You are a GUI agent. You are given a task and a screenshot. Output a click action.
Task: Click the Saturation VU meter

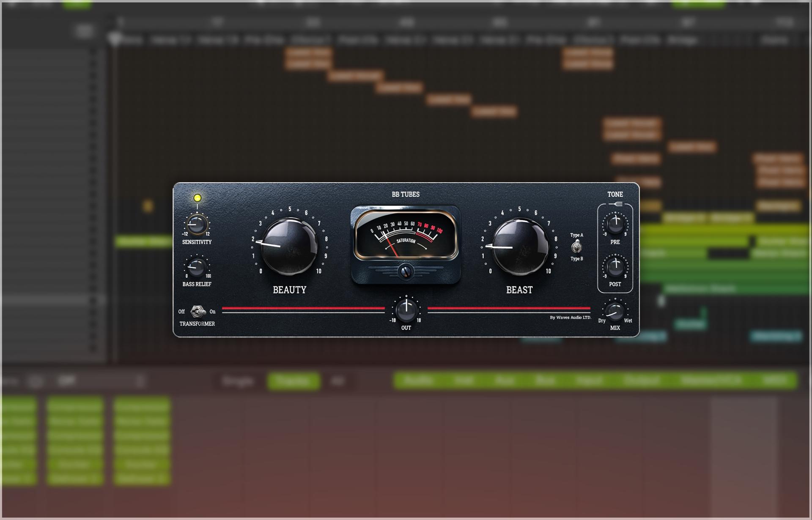(406, 235)
